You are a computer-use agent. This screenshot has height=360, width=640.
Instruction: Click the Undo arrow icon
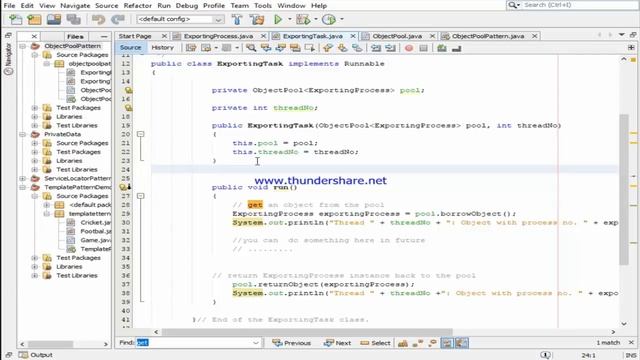tap(98, 19)
